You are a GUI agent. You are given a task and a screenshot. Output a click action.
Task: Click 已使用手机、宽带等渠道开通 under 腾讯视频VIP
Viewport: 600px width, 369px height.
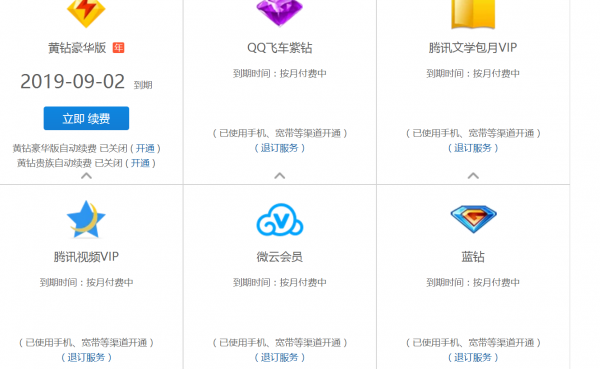86,343
